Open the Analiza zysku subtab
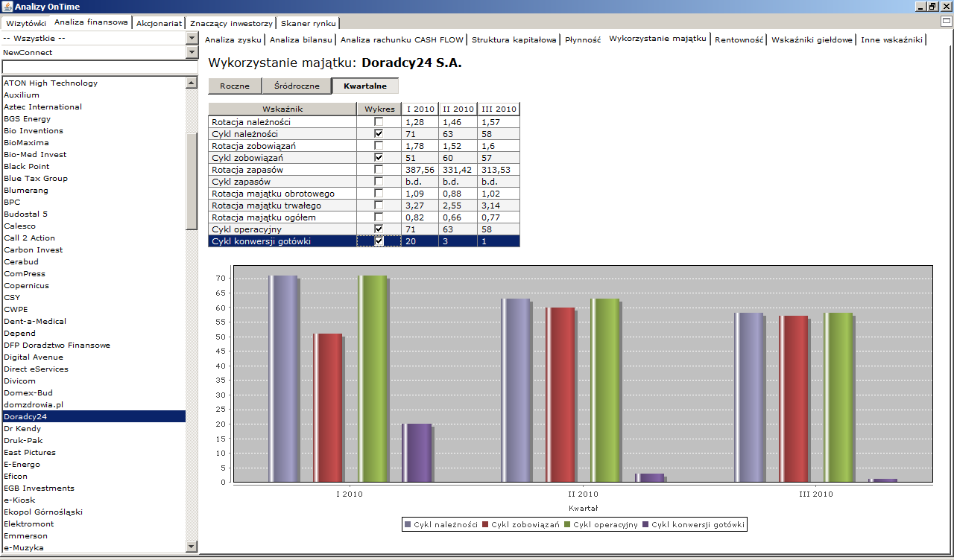954x560 pixels. point(233,39)
